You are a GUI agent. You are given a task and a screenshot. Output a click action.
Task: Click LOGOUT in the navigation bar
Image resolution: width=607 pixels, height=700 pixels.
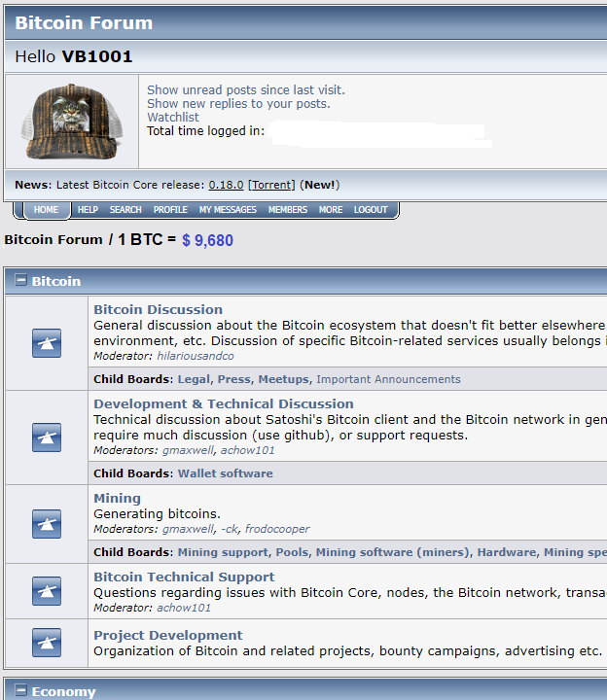[371, 210]
